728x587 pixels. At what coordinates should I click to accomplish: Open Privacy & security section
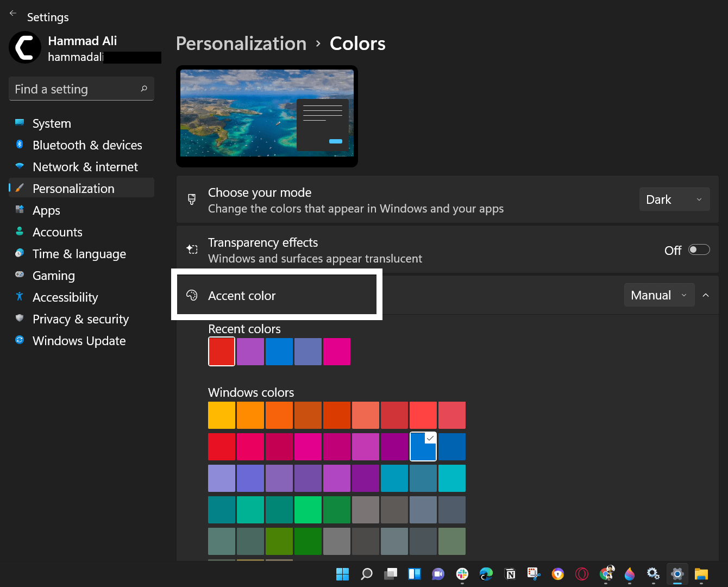80,319
